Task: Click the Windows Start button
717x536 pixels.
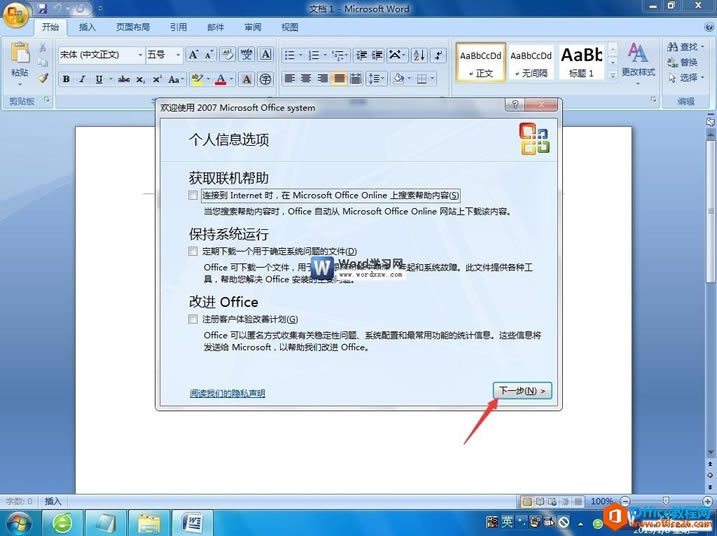Action: point(18,523)
